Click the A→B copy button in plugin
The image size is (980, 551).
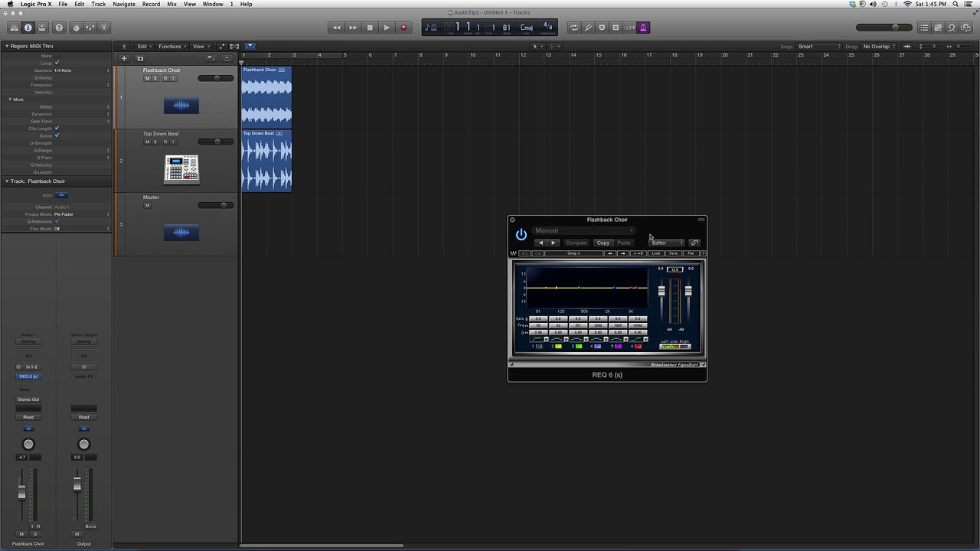tap(638, 253)
